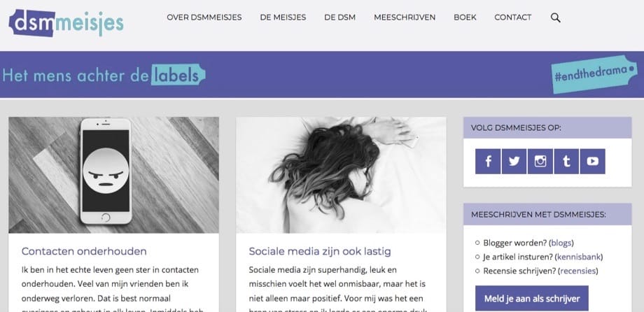Image resolution: width=644 pixels, height=312 pixels.
Task: Open the Contact page
Action: (x=512, y=17)
